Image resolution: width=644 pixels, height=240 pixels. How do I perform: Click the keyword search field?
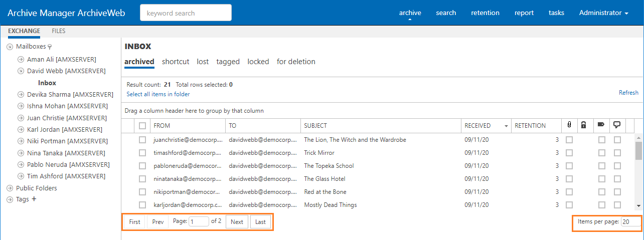tap(186, 13)
